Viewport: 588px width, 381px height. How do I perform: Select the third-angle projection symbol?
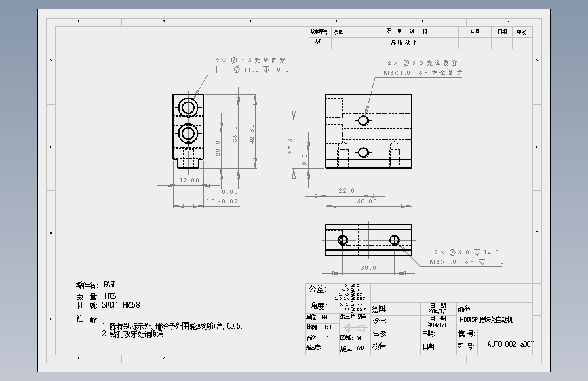click(x=355, y=327)
